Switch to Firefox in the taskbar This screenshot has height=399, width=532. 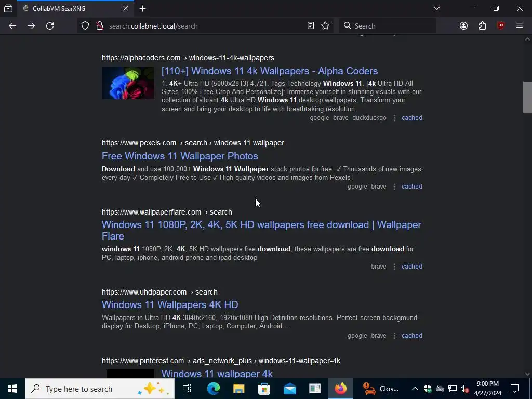pyautogui.click(x=341, y=389)
